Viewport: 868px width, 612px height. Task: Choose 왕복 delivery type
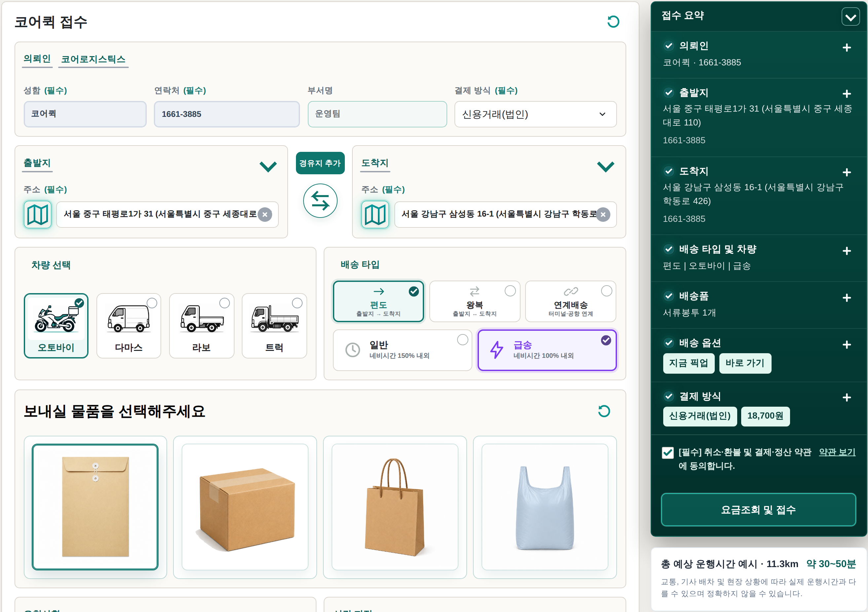[x=475, y=301]
